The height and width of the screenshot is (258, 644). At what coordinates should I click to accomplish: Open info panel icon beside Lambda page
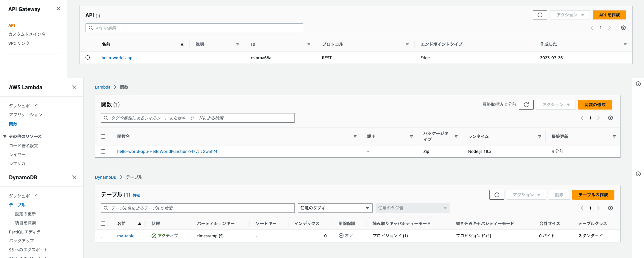pyautogui.click(x=638, y=84)
